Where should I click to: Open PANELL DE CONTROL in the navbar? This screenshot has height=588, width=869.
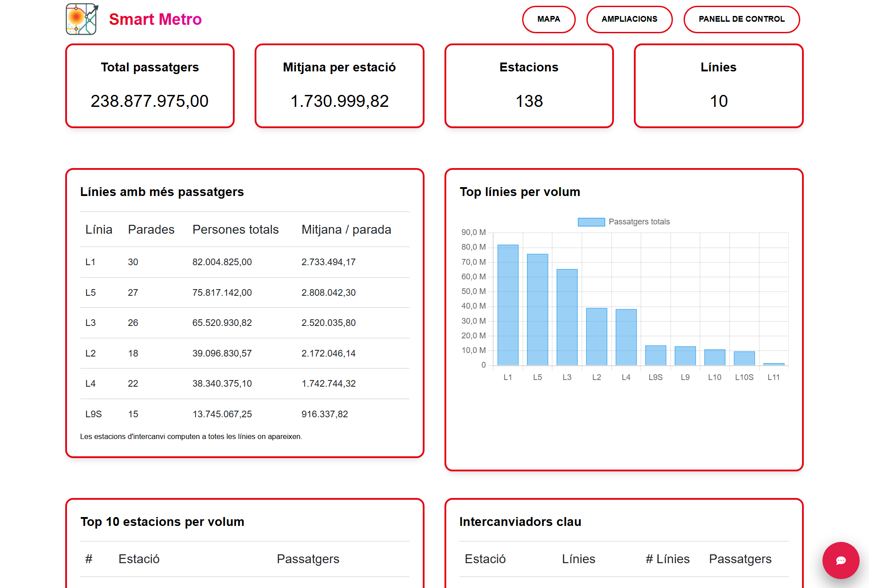point(741,19)
